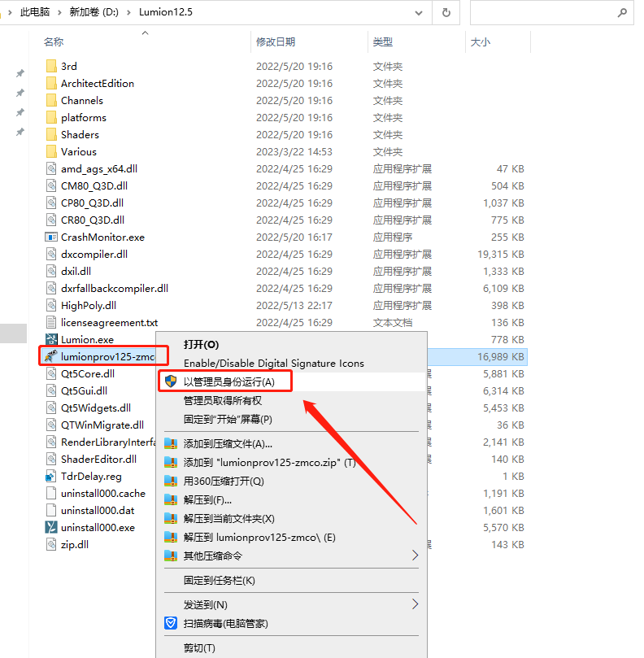The width and height of the screenshot is (644, 658).
Task: Click the HighPoly.dll file icon
Action: click(x=51, y=305)
